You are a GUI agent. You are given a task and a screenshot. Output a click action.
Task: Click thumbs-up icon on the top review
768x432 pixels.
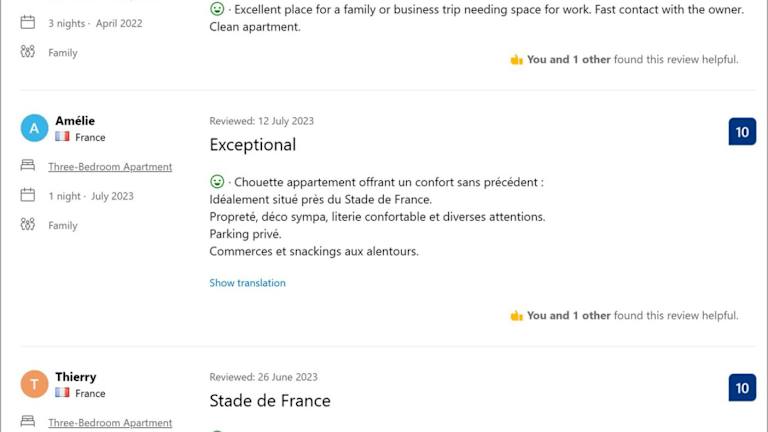click(516, 59)
